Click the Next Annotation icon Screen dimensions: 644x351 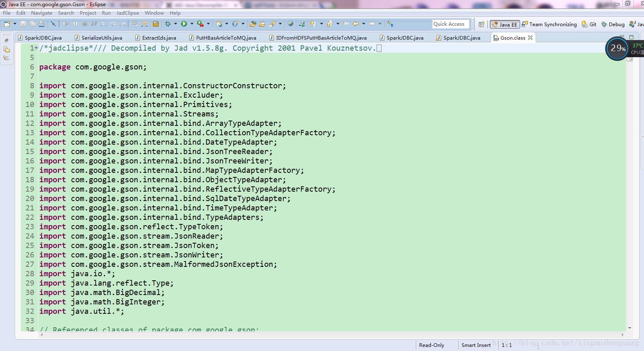coord(313,24)
